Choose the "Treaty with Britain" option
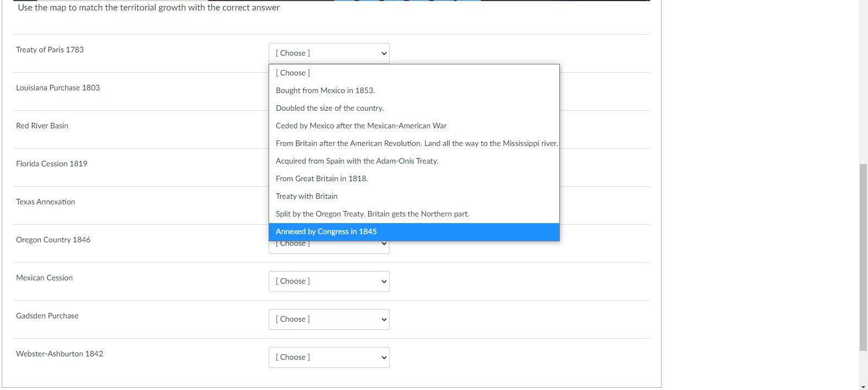868x390 pixels. [307, 196]
